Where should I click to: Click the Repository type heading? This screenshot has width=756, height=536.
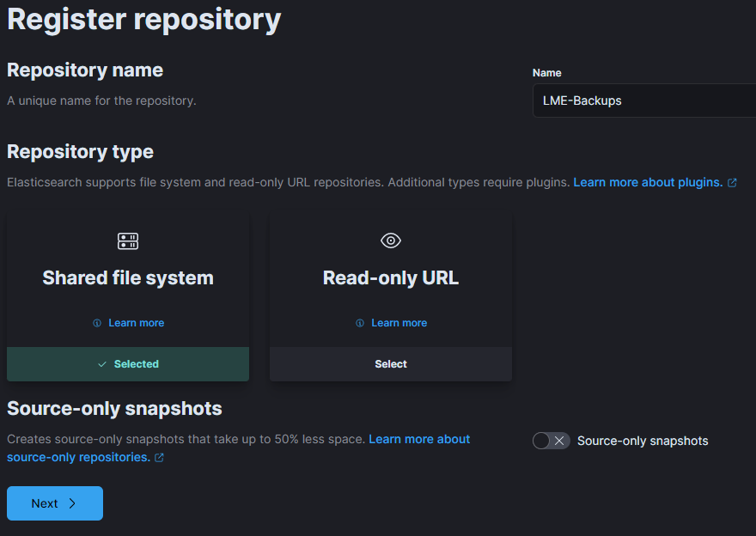[x=80, y=151]
